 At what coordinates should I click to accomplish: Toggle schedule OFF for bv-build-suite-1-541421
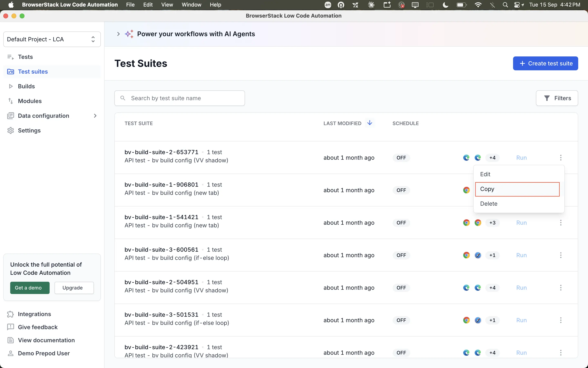click(x=401, y=223)
